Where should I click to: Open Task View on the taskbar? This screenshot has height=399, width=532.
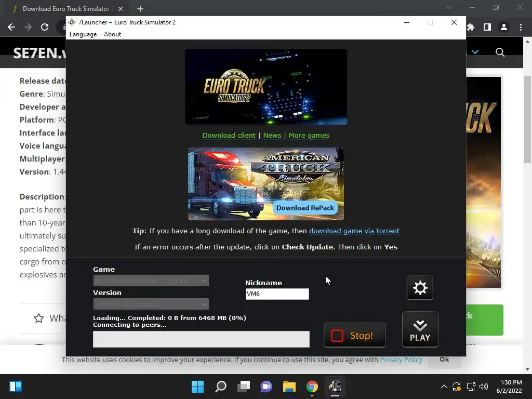click(244, 387)
